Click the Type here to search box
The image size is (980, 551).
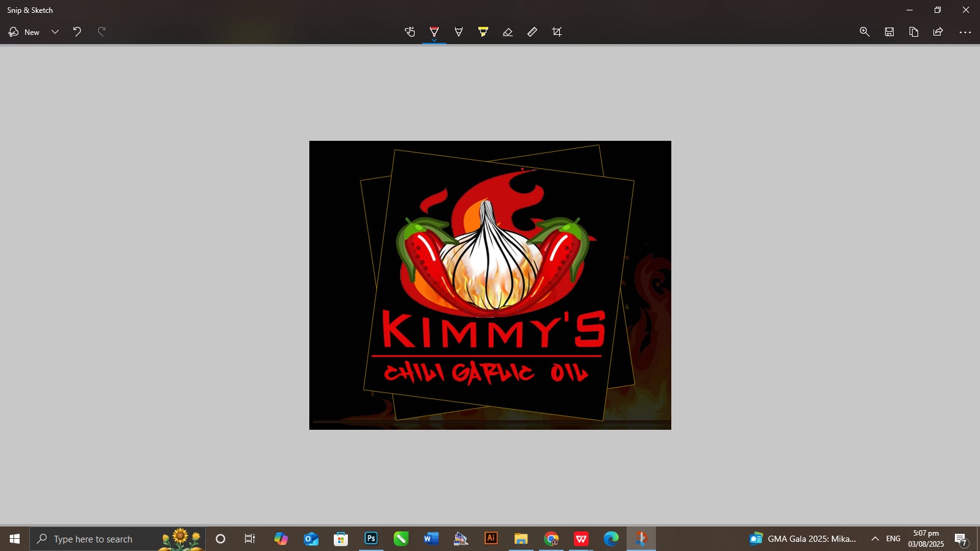tap(118, 539)
